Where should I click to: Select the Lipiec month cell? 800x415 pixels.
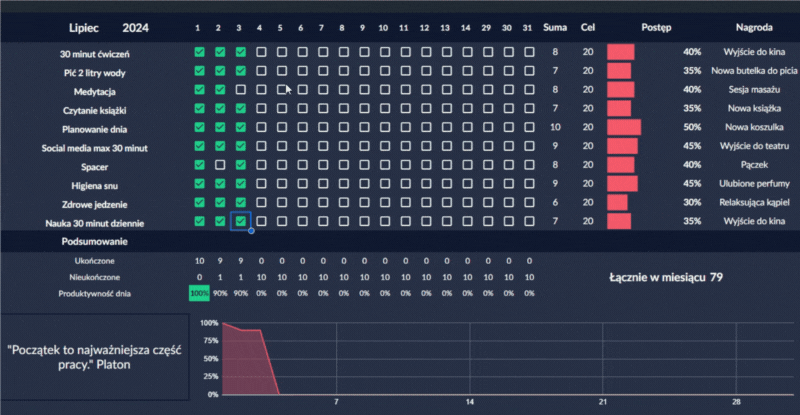pyautogui.click(x=86, y=27)
